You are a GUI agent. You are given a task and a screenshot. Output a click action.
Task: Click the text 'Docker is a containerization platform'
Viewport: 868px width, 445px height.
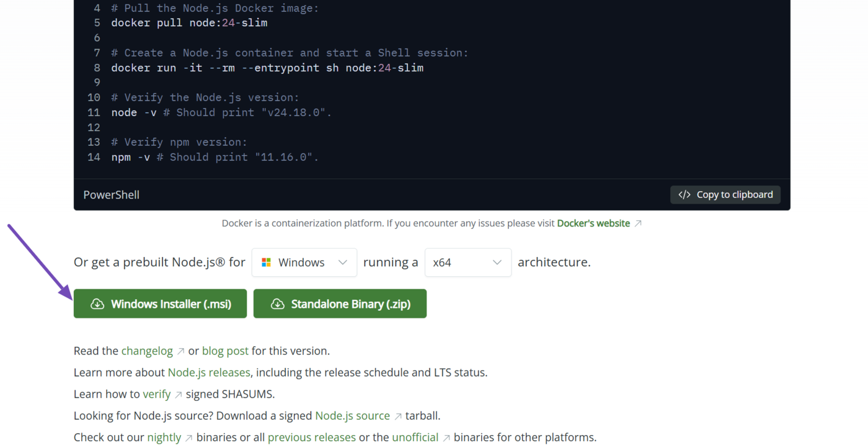click(x=303, y=223)
